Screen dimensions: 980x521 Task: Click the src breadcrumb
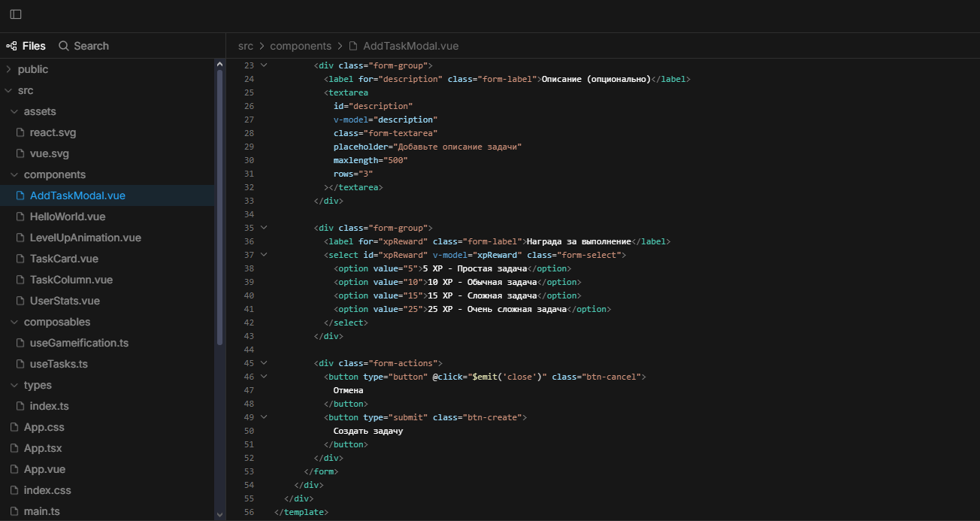point(246,46)
